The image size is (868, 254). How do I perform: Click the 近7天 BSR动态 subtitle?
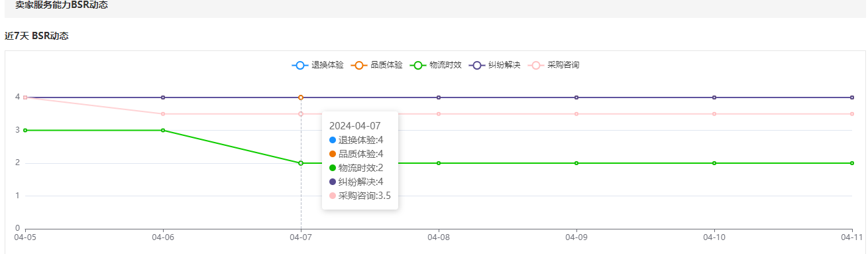point(36,36)
